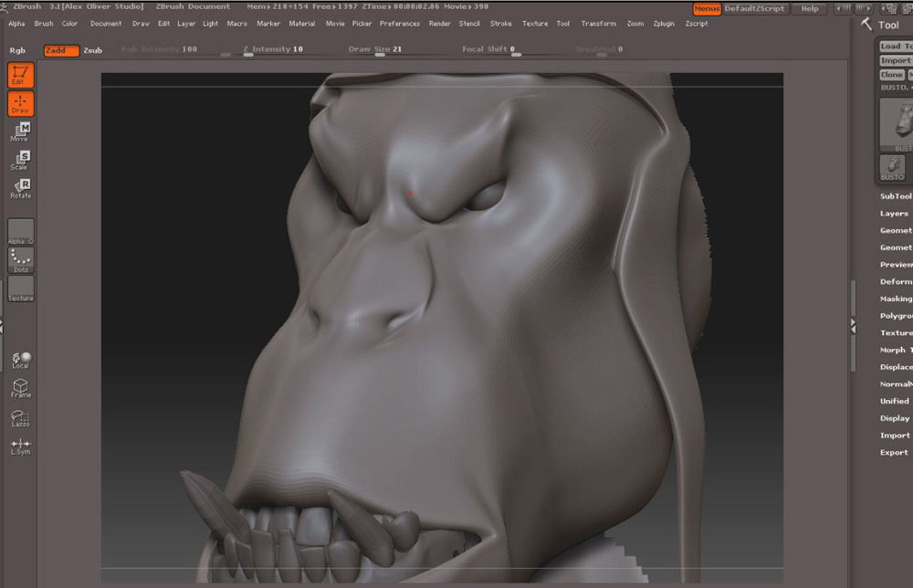Open the Stroke menu

(500, 24)
